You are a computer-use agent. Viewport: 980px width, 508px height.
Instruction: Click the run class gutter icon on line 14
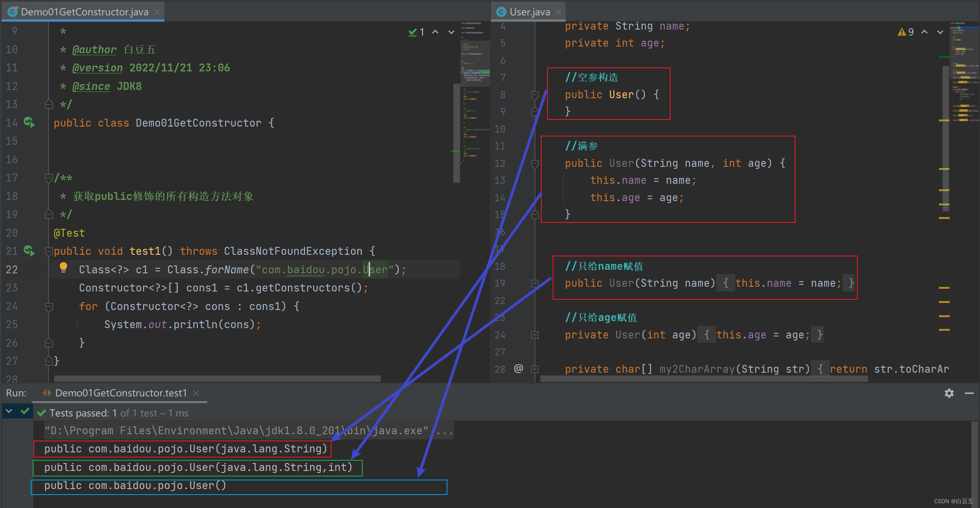pyautogui.click(x=29, y=123)
